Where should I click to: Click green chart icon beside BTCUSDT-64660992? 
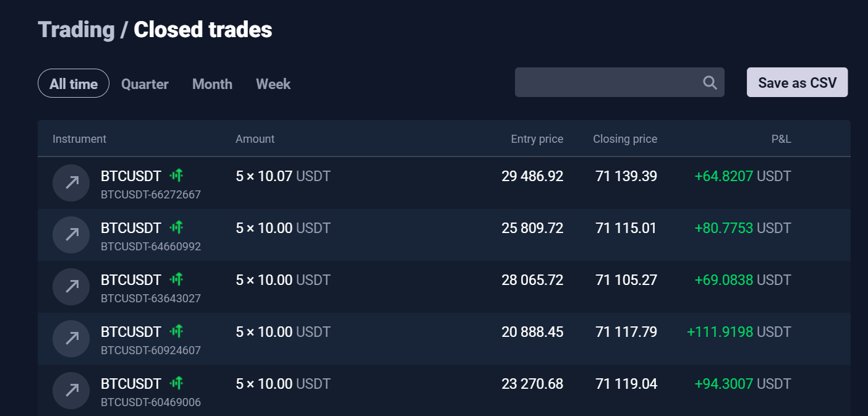pos(177,228)
